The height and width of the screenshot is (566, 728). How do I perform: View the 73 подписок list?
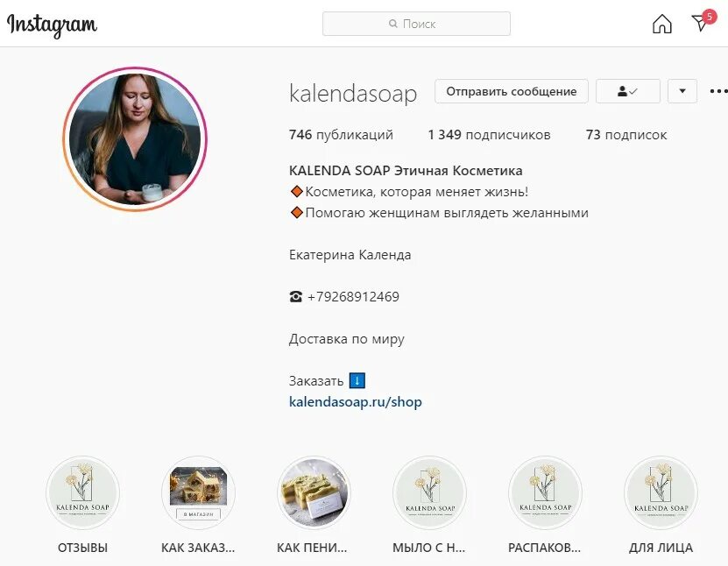coord(626,135)
